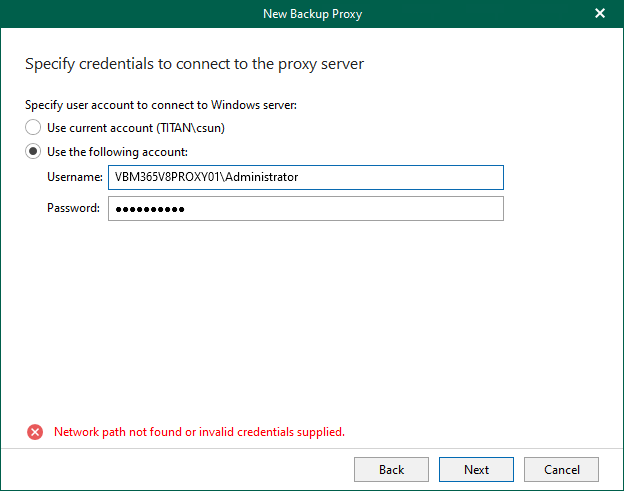Focus the Password input field
The image size is (624, 491).
coord(305,208)
